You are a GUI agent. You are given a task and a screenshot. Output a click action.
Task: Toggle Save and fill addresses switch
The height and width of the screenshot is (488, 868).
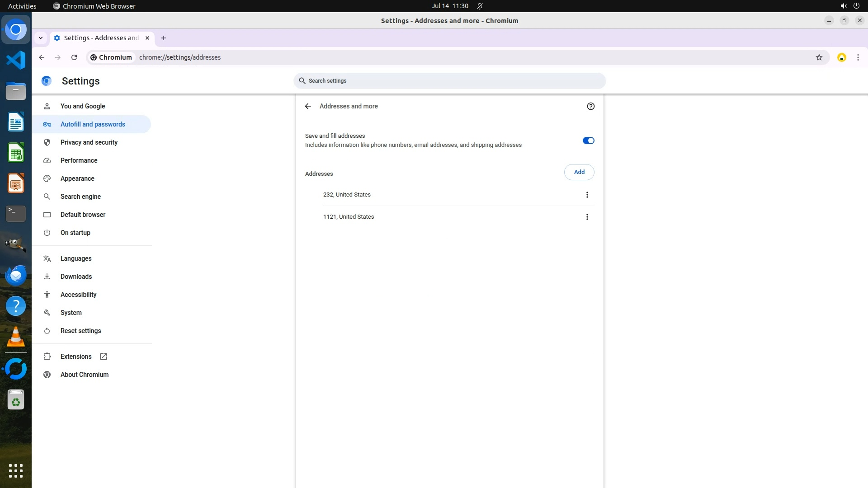588,141
